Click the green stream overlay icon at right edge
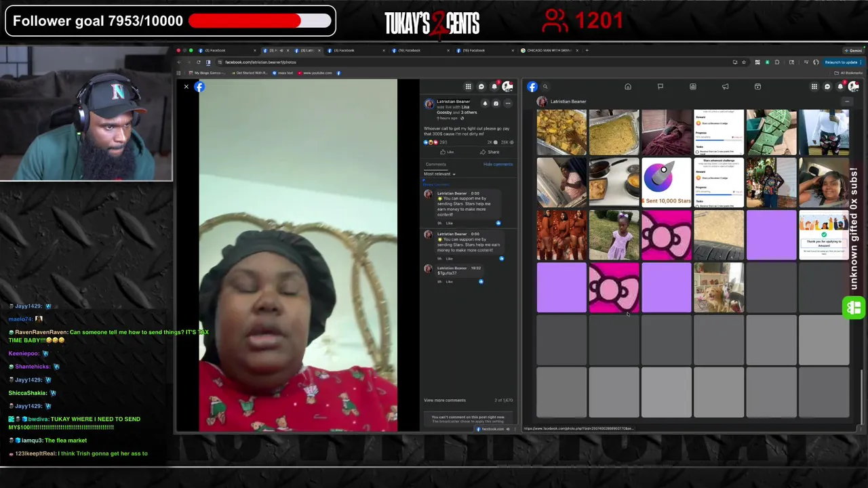This screenshot has width=868, height=488. pos(854,308)
